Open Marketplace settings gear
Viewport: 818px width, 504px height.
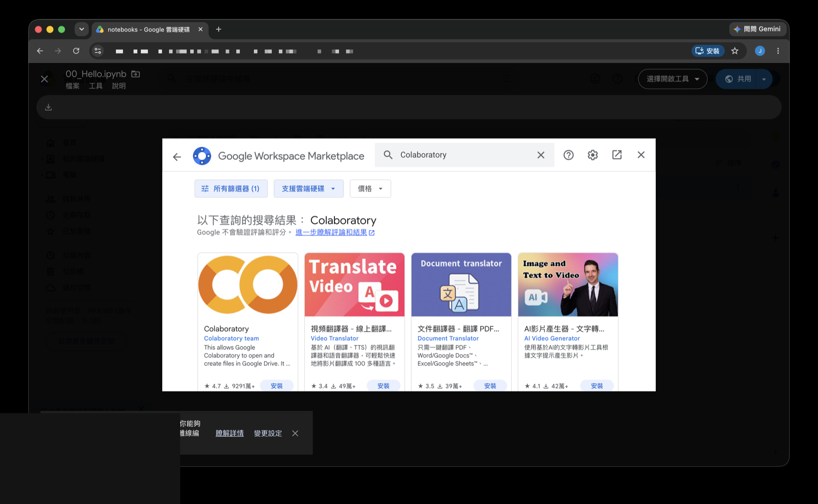click(593, 155)
